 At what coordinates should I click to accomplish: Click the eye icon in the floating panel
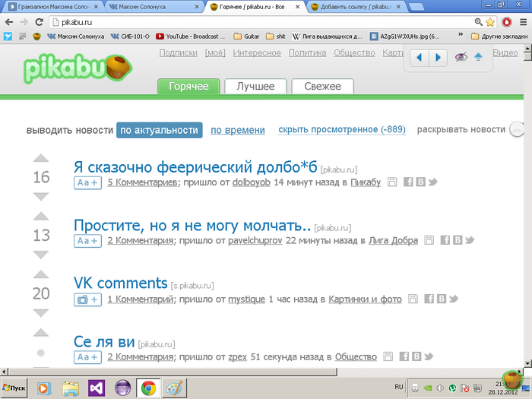point(461,58)
